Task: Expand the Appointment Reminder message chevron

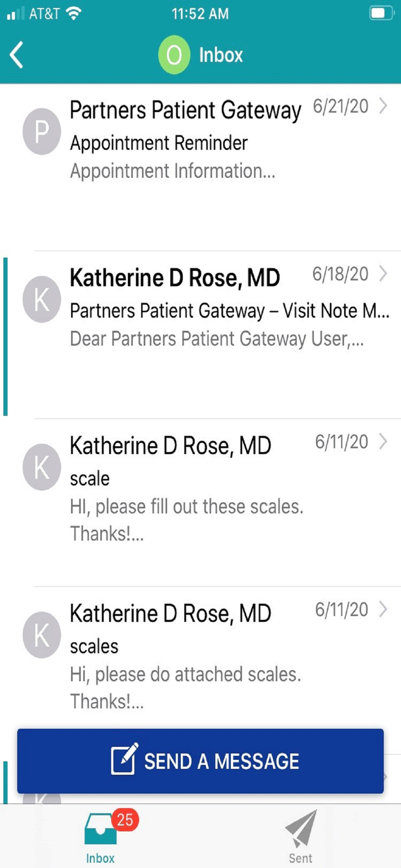Action: click(384, 107)
